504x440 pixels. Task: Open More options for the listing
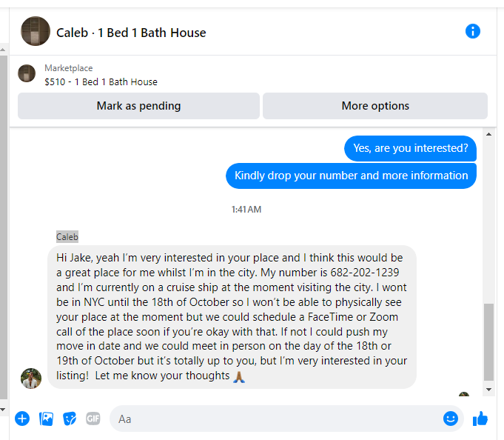375,106
